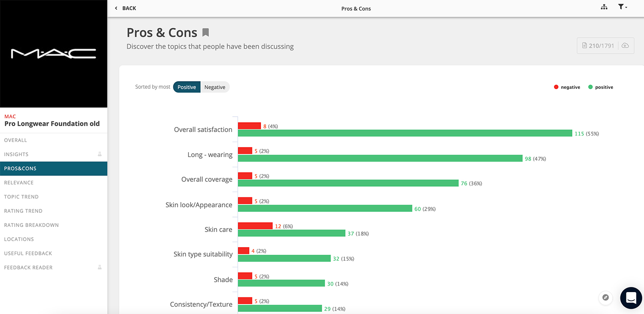Screen dimensions: 644x314
Task: Sort topics by most Negative
Action: [215, 87]
